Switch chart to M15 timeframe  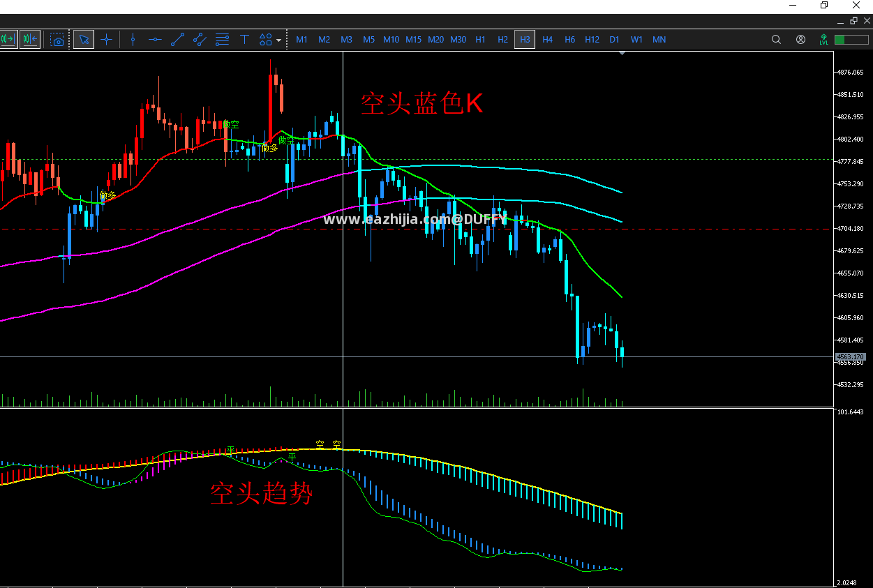413,40
